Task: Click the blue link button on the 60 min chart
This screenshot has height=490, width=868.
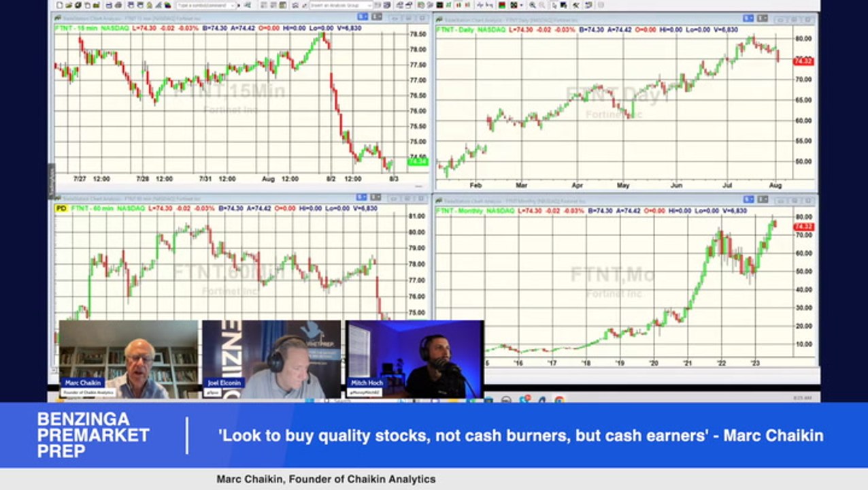Action: point(361,198)
